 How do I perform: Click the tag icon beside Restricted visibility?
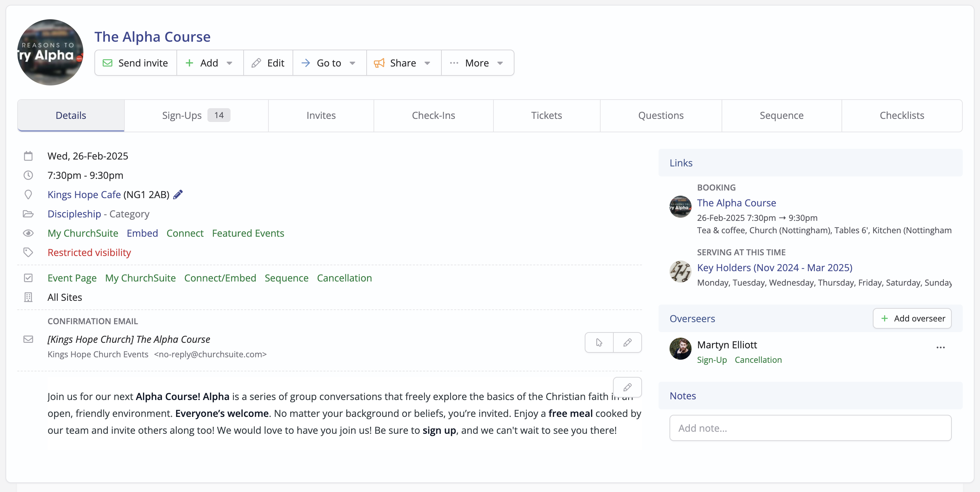pyautogui.click(x=28, y=252)
